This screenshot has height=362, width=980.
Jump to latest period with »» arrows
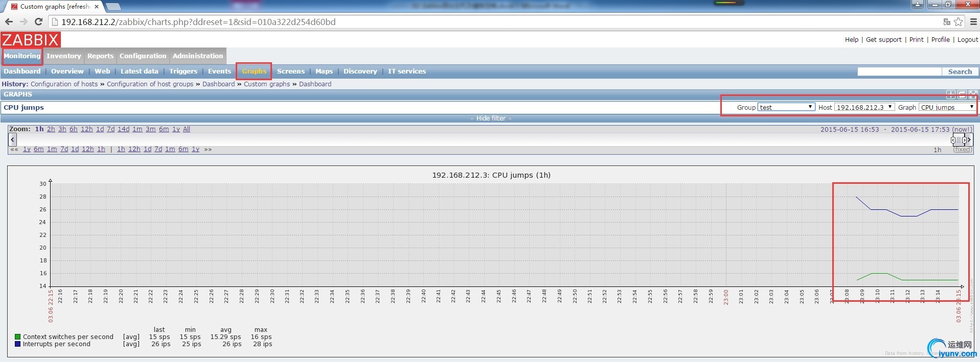[208, 150]
